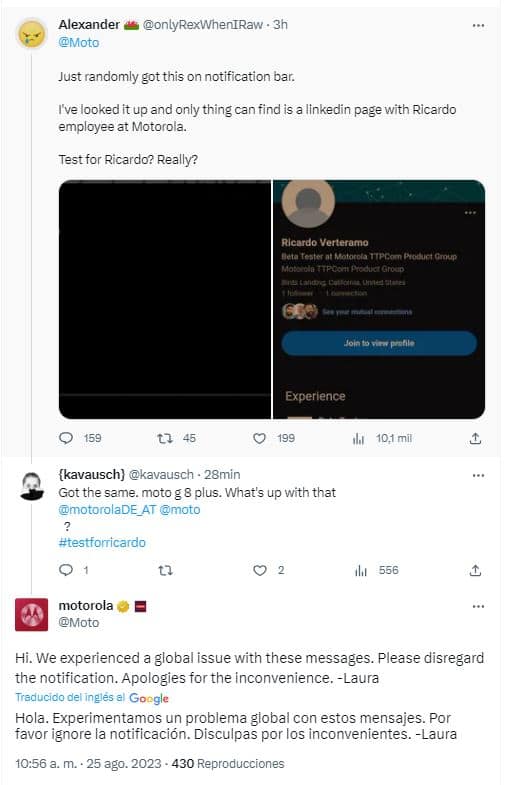The image size is (507, 785).
Task: Open more options on kavausch's tweet
Action: [478, 476]
